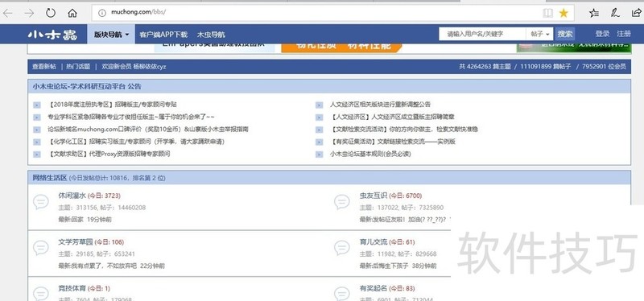644x301 pixels.
Task: Open the 有奖起名 forum board
Action: pyautogui.click(x=374, y=289)
